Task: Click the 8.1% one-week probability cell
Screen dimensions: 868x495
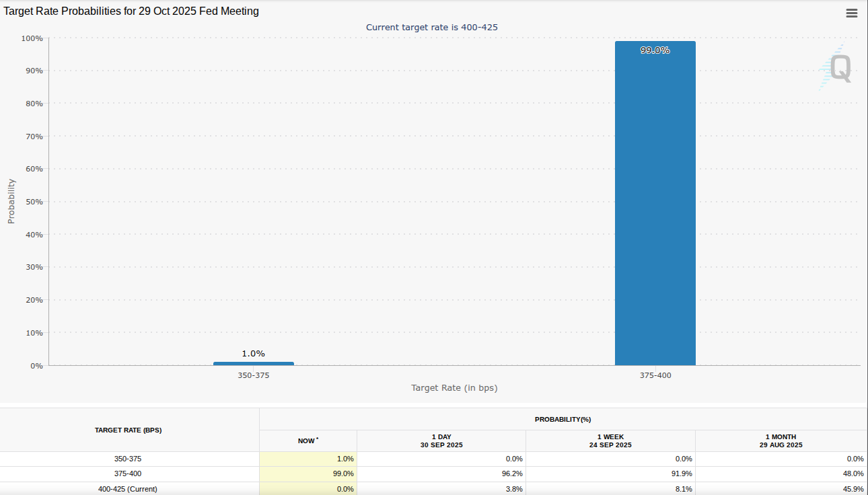Action: click(x=611, y=489)
